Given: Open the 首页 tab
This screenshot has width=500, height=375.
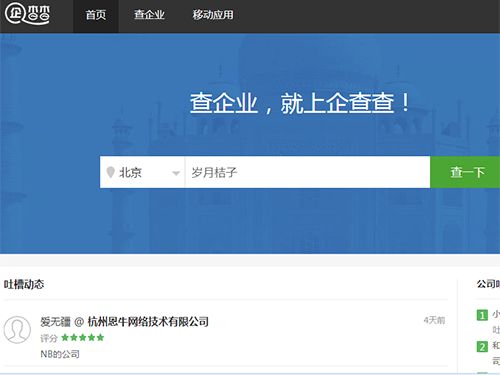Looking at the screenshot, I should pos(96,15).
